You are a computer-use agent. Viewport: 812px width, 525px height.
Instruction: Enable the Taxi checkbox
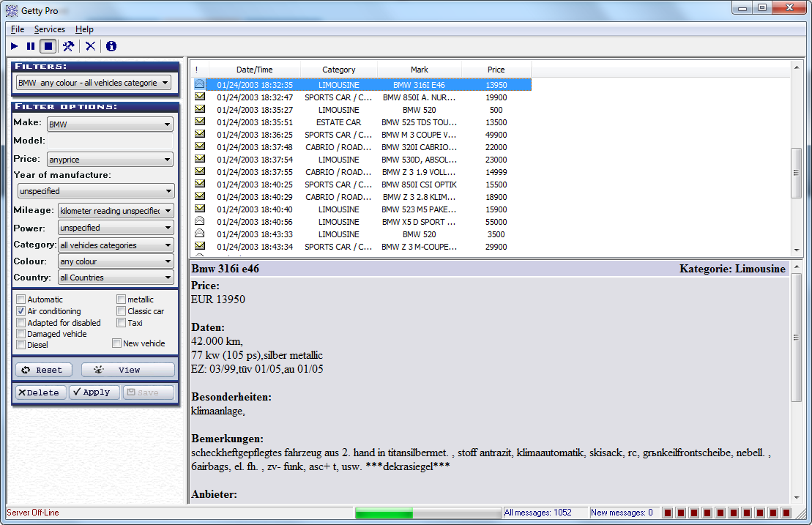[x=122, y=323]
